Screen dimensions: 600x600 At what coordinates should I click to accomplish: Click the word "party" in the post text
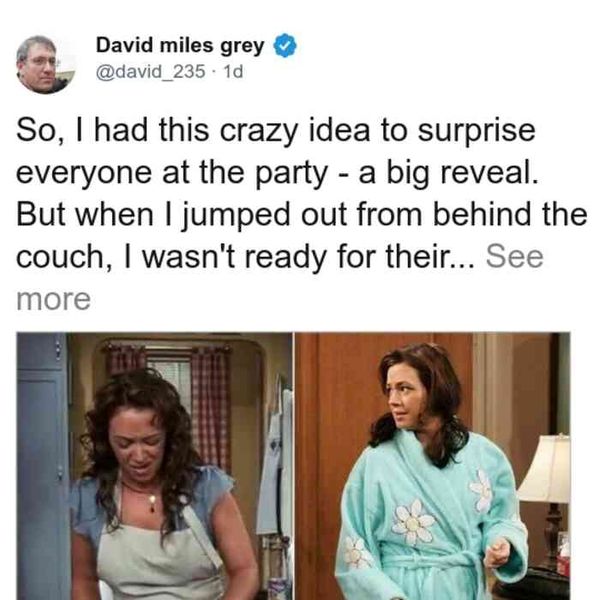coord(291,174)
